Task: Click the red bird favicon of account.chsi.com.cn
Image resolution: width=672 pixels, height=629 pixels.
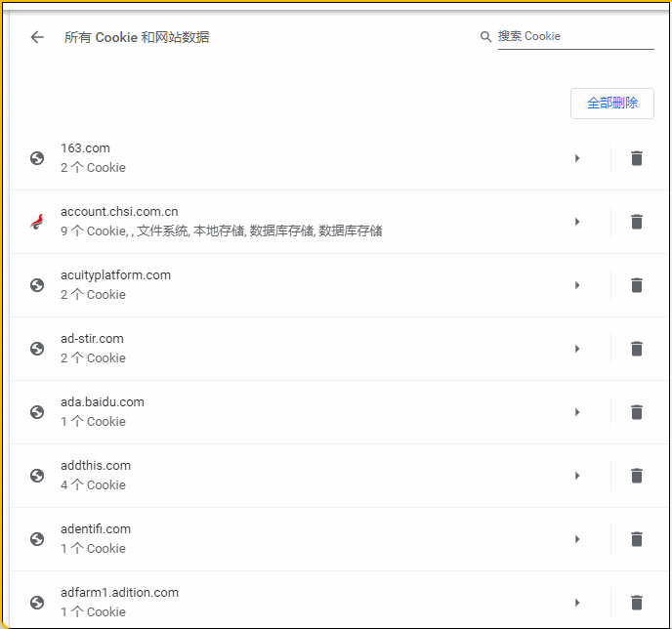Action: (x=37, y=222)
